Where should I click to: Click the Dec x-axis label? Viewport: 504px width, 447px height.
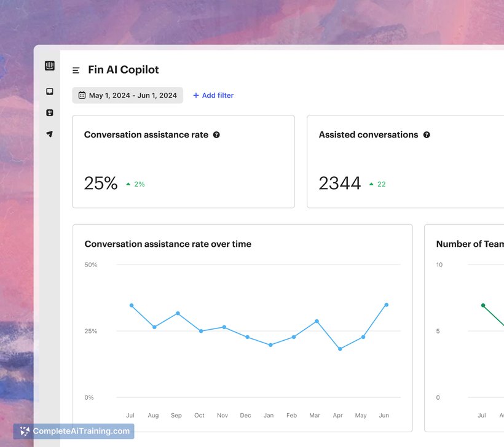pyautogui.click(x=246, y=415)
